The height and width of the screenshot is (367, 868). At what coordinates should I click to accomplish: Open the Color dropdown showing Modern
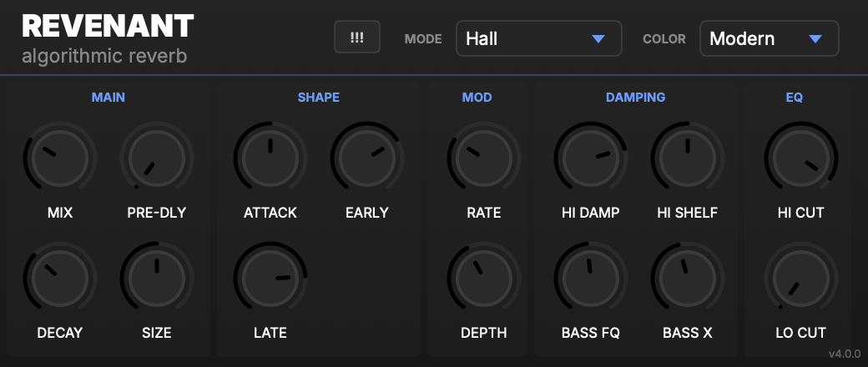pyautogui.click(x=769, y=38)
